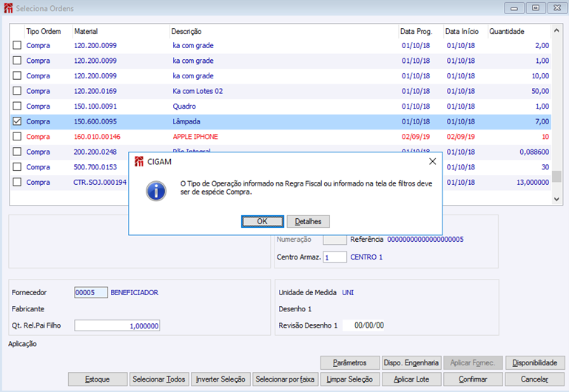Click Selecionar Todos
The image size is (569, 392).
[159, 379]
